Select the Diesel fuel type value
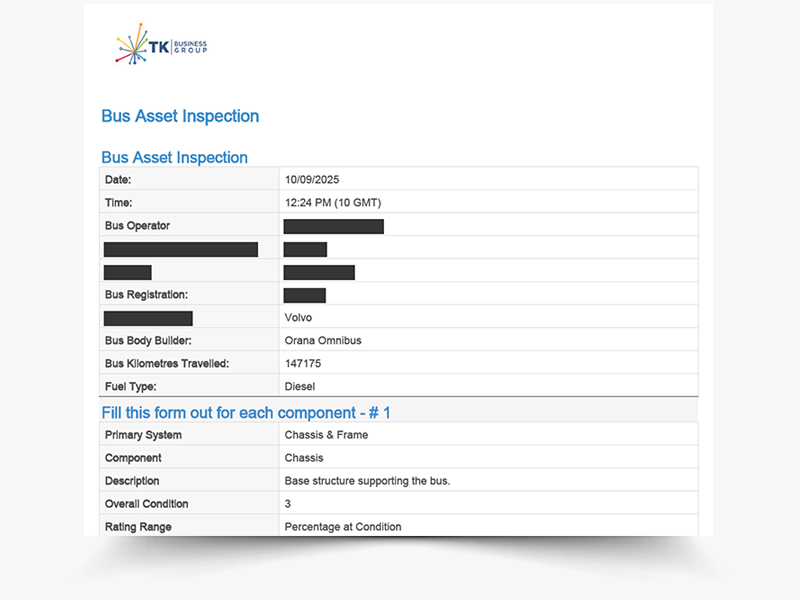 tap(300, 386)
